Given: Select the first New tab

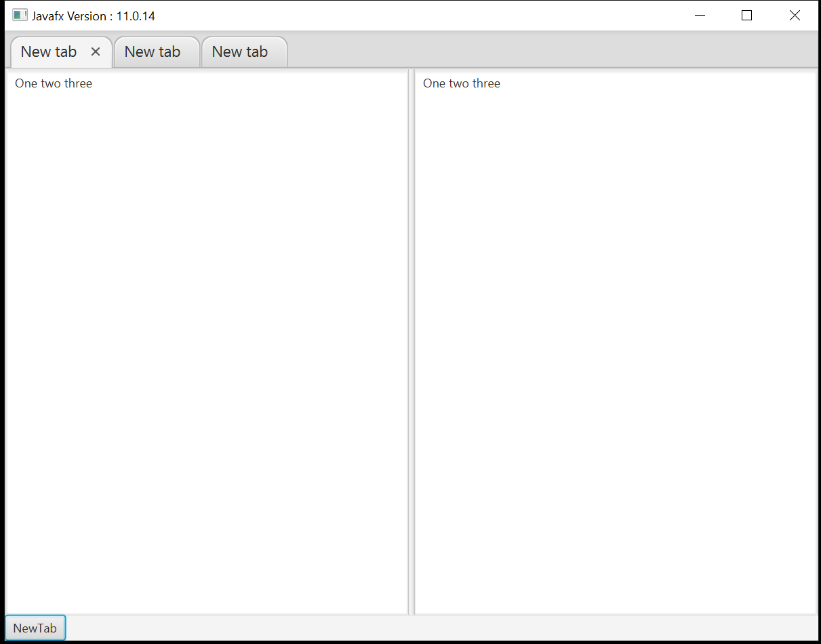Looking at the screenshot, I should click(x=49, y=52).
